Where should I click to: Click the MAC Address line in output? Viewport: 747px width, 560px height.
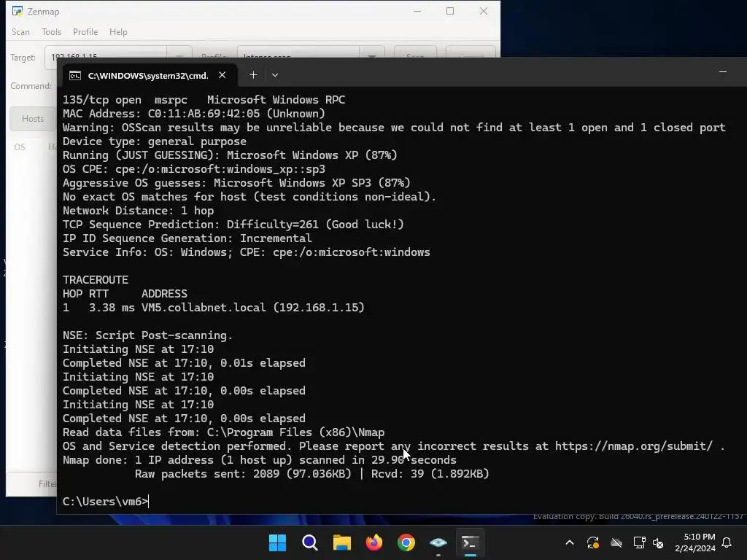point(194,114)
